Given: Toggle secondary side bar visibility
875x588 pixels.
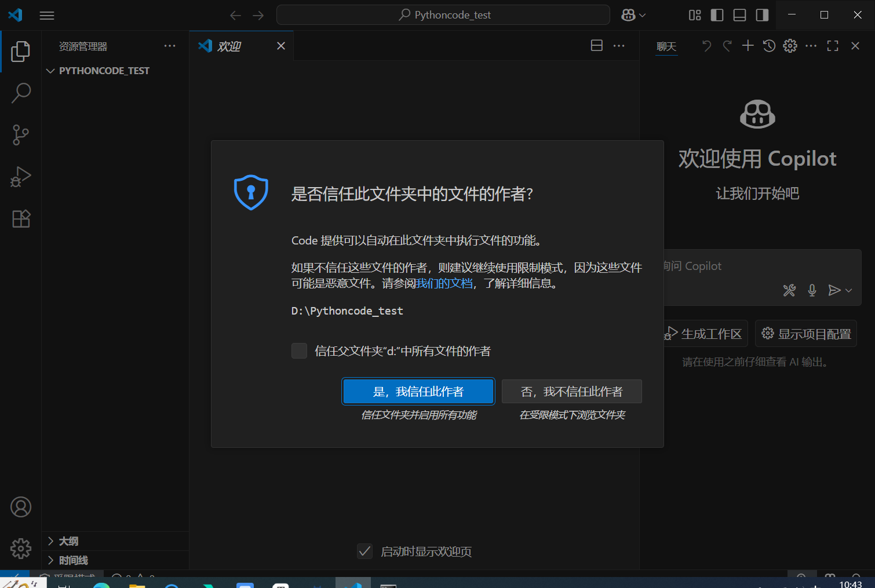Looking at the screenshot, I should coord(762,15).
